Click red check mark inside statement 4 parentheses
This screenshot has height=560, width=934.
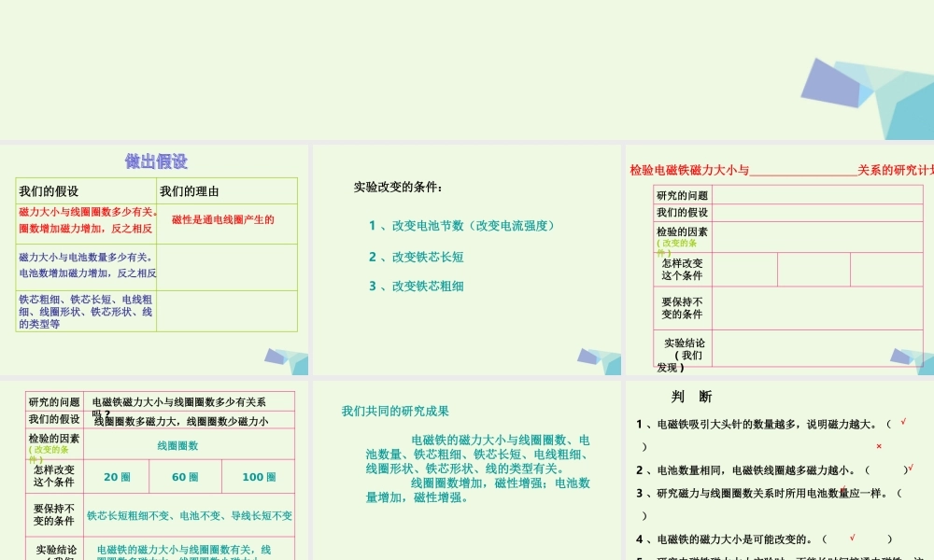click(853, 538)
